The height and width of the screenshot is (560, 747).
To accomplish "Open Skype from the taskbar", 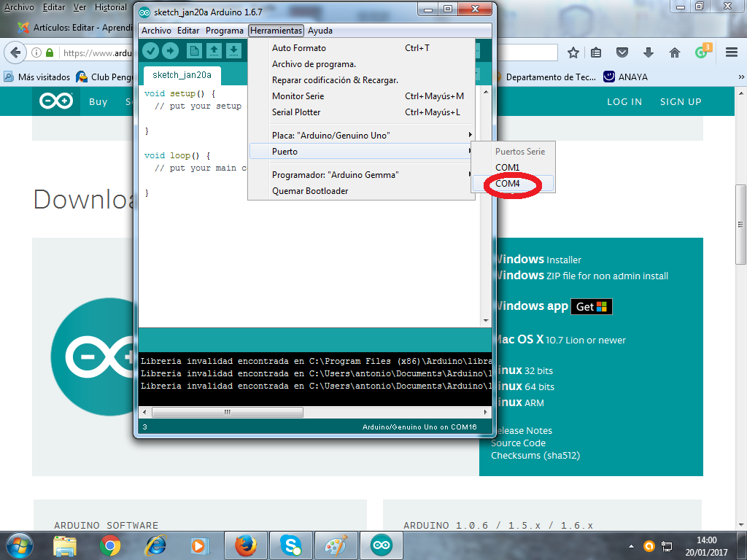I will click(290, 545).
